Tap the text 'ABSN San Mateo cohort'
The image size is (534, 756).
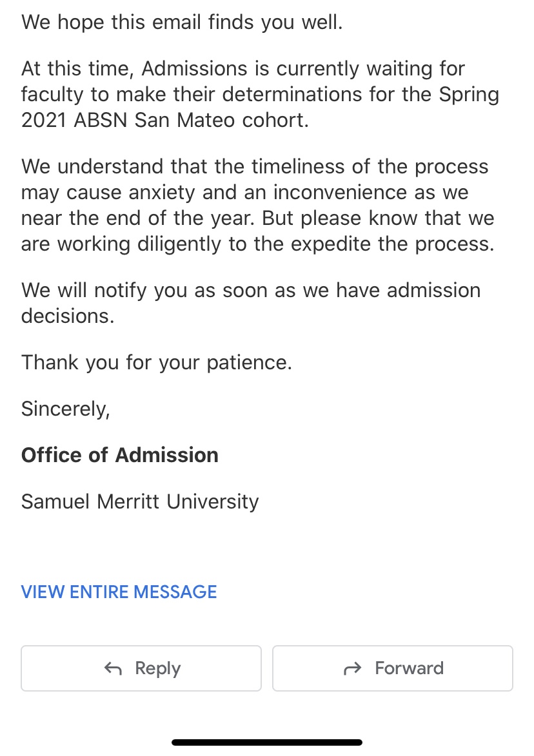(191, 120)
